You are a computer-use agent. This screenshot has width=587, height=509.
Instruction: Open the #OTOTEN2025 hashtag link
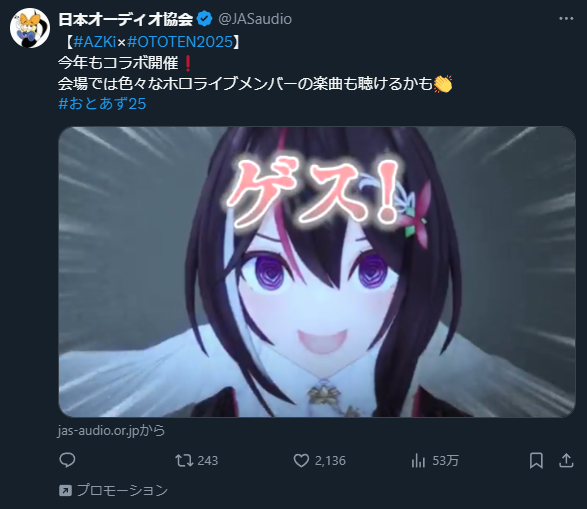(180, 42)
